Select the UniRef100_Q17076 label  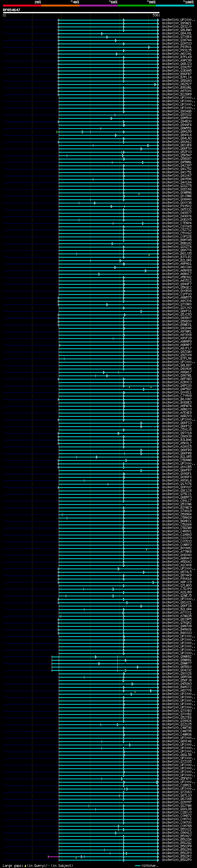177,484
